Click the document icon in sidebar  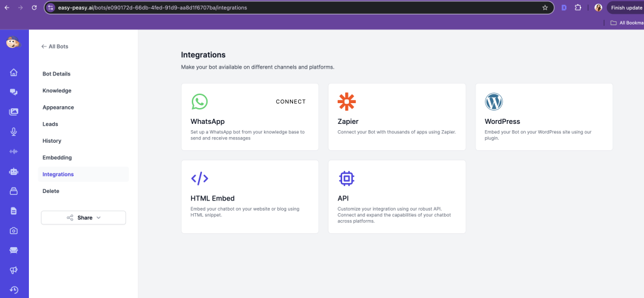point(14,211)
